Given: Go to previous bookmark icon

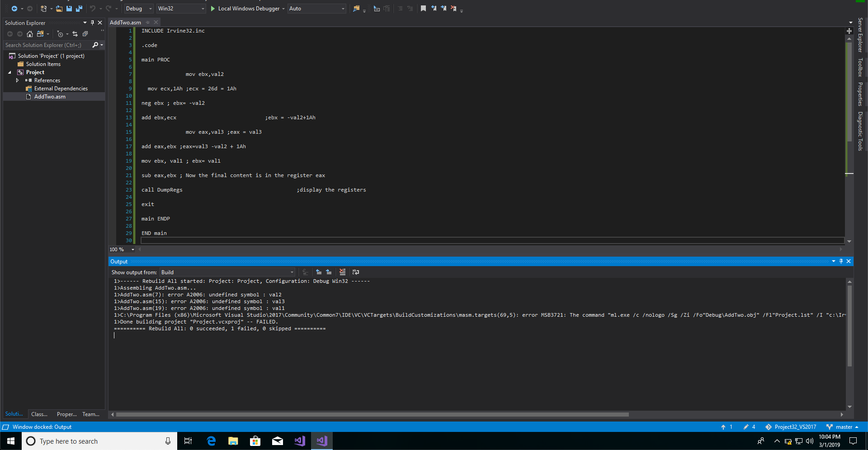Looking at the screenshot, I should click(434, 9).
